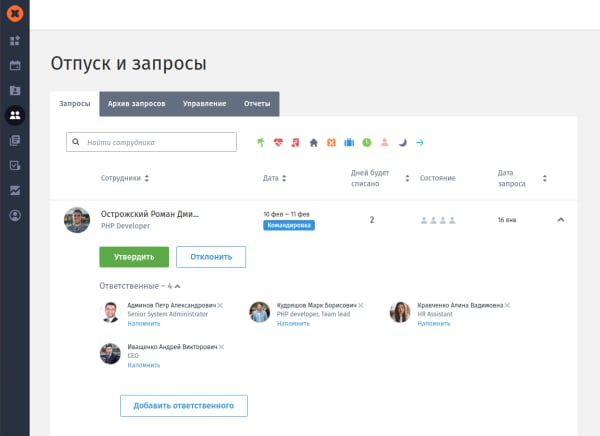This screenshot has width=600, height=436.
Task: Click Иващенко Андрей's avatar
Action: (110, 354)
